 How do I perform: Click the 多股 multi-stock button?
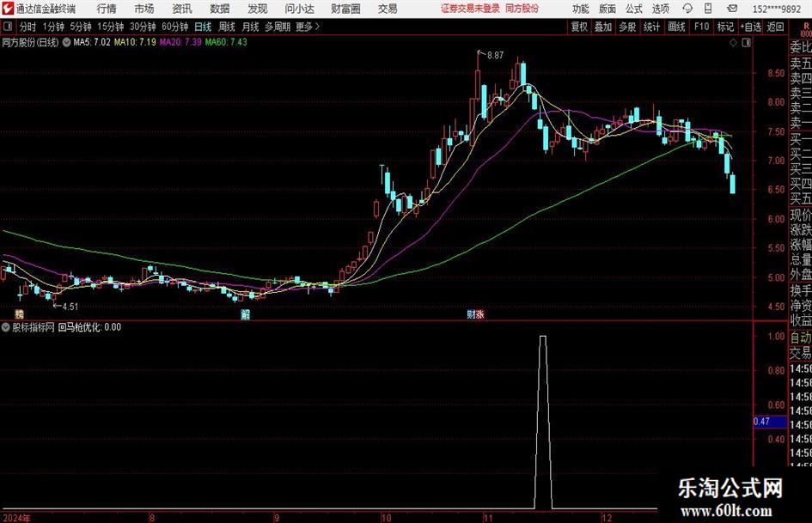626,27
